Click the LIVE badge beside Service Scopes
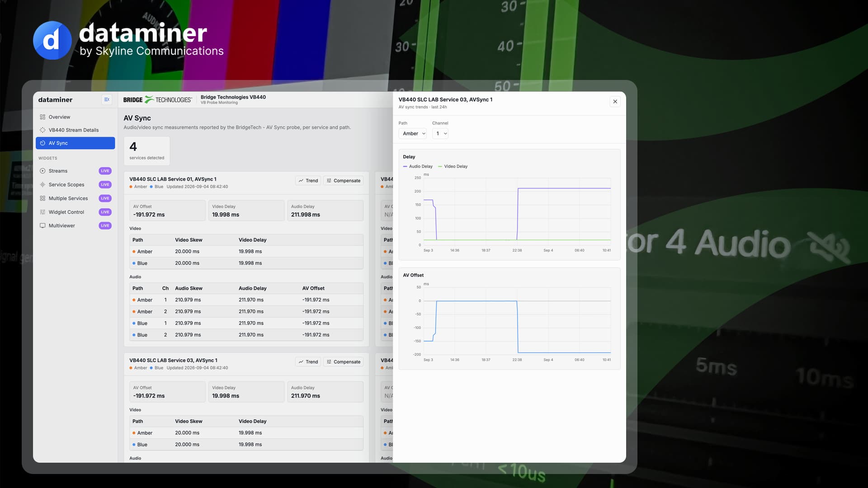The height and width of the screenshot is (488, 868). pos(105,185)
